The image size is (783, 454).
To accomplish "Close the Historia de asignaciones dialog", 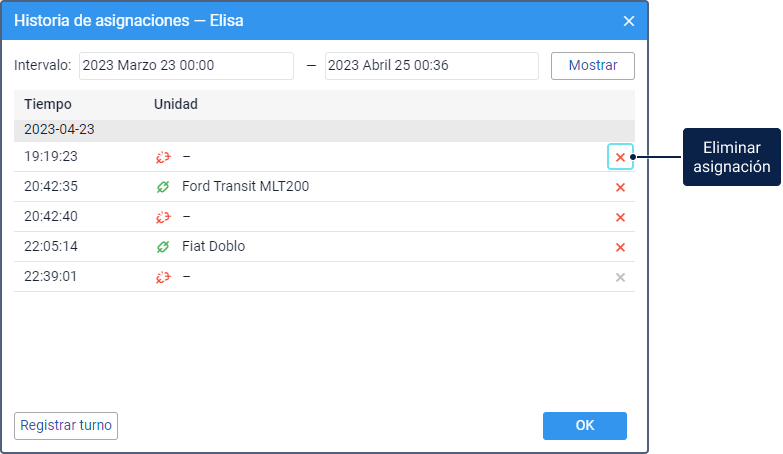I will point(629,20).
